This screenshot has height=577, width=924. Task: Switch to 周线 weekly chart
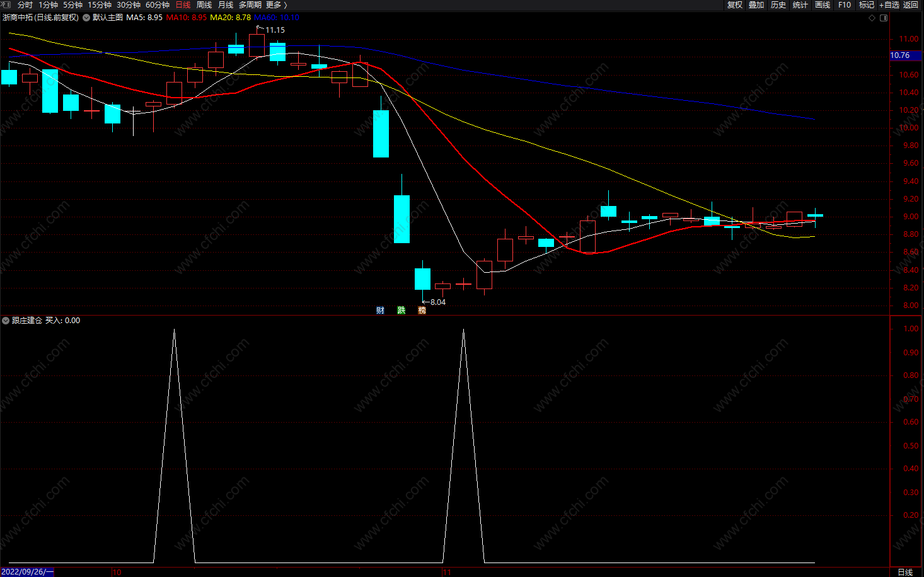pyautogui.click(x=204, y=4)
